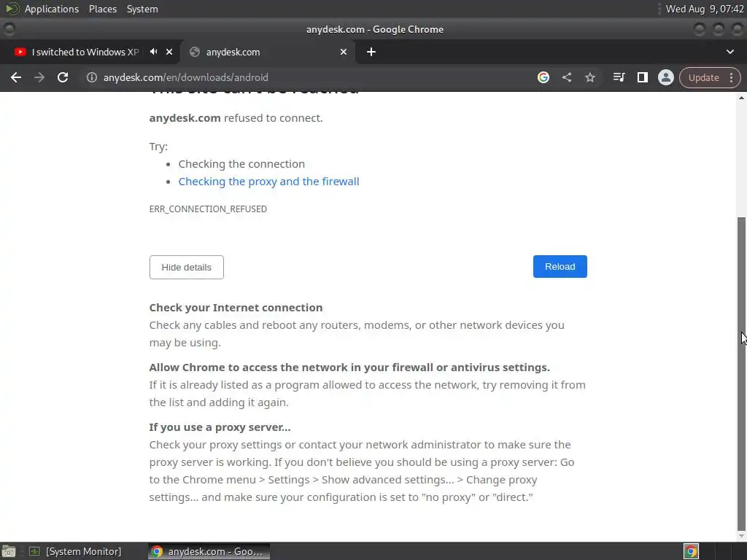Viewport: 747px width, 560px height.
Task: Click the scrollbar up arrow
Action: (741, 98)
